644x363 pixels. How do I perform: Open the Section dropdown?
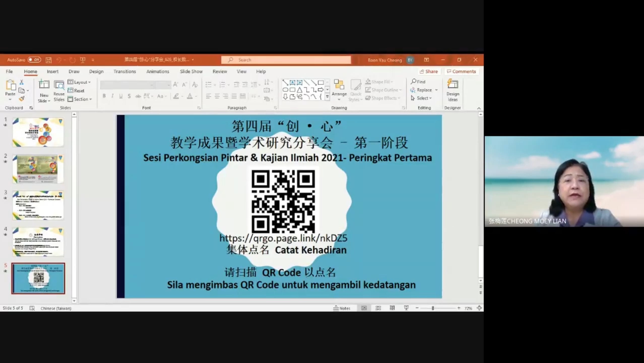coord(80,99)
